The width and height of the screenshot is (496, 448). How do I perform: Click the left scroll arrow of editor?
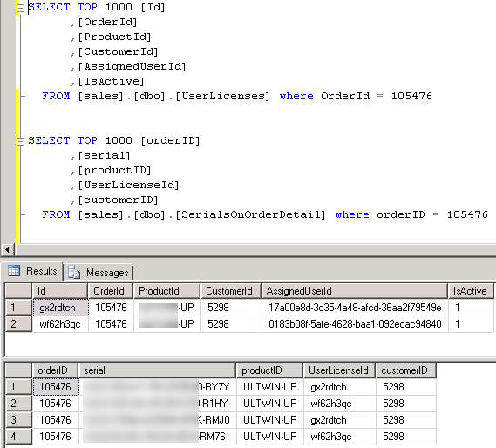7,249
